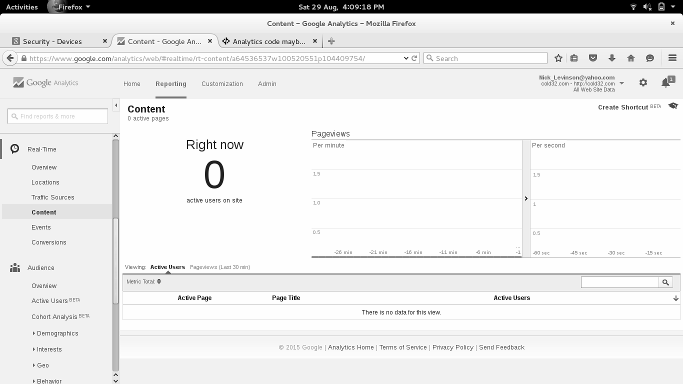
Task: Open the URL bar history dropdown
Action: click(406, 58)
